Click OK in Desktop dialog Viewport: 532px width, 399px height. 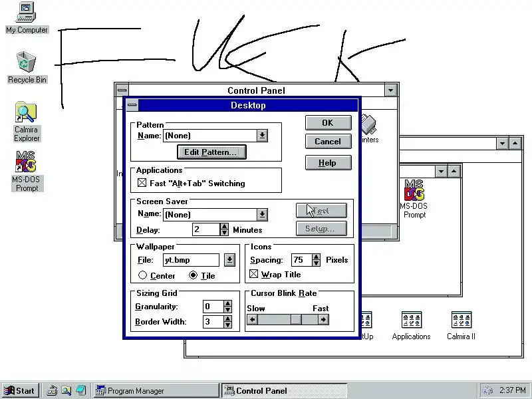(328, 123)
